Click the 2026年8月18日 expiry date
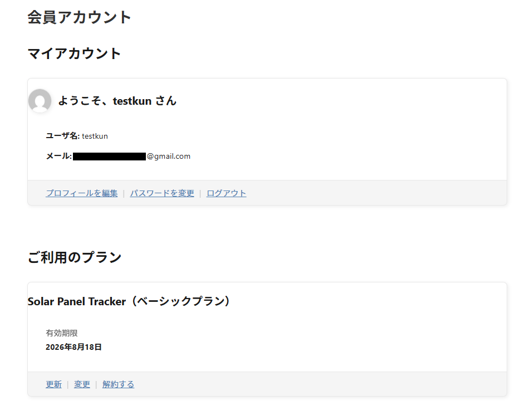Image resolution: width=530 pixels, height=420 pixels. pyautogui.click(x=73, y=347)
